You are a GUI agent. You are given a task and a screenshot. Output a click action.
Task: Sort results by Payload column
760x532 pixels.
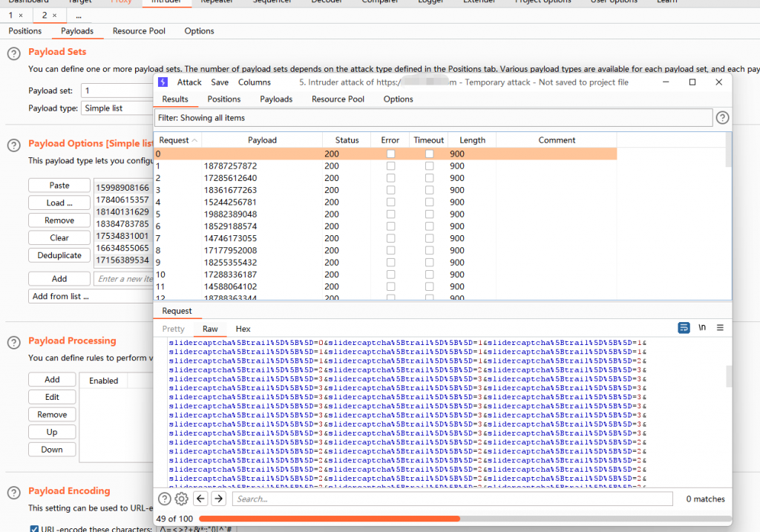pos(262,140)
